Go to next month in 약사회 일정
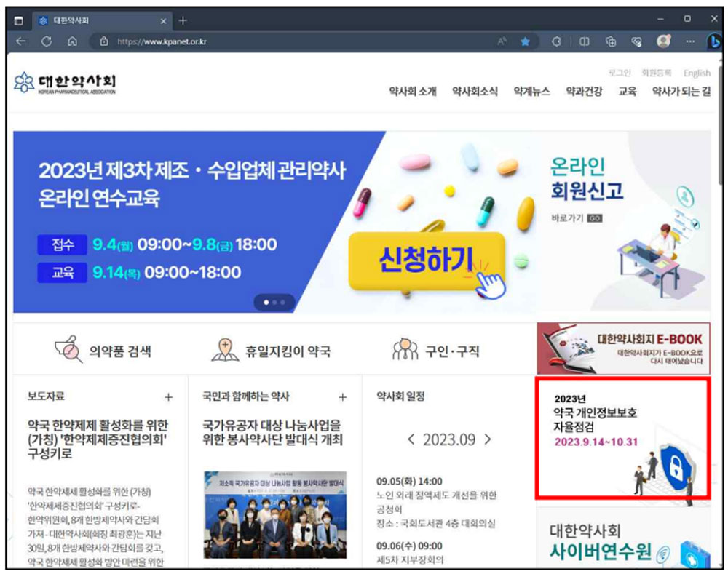This screenshot has height=574, width=728. [488, 439]
